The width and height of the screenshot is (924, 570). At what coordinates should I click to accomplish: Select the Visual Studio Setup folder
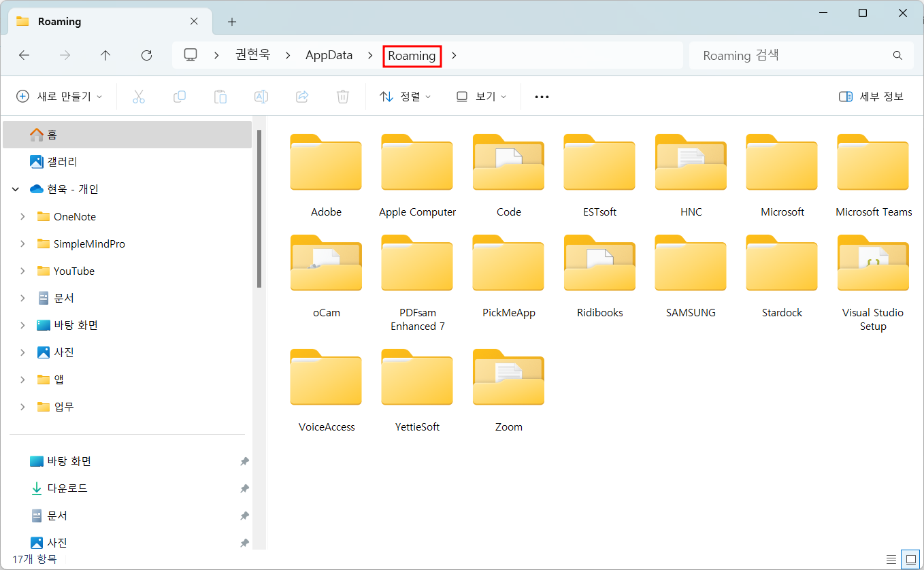point(873,284)
